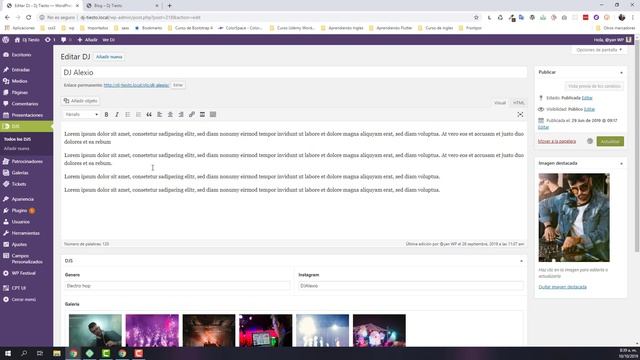
Task: Click the Editar permalink button
Action: (178, 85)
